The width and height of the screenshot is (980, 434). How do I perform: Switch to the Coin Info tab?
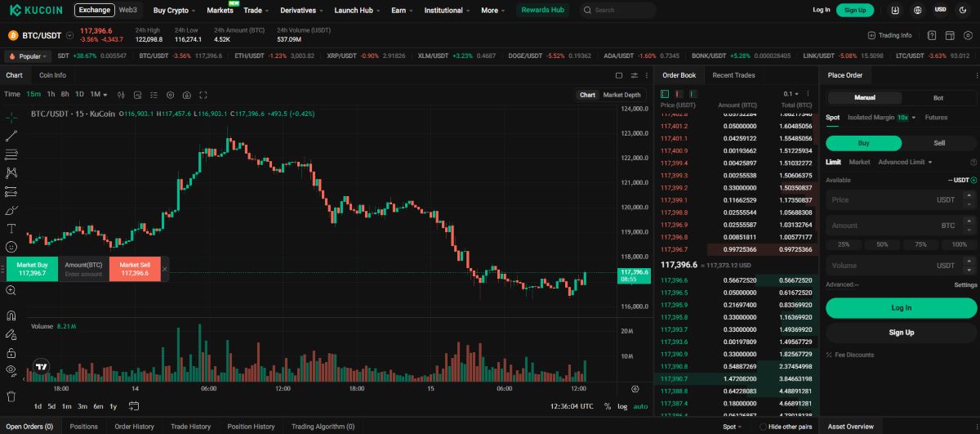[52, 75]
